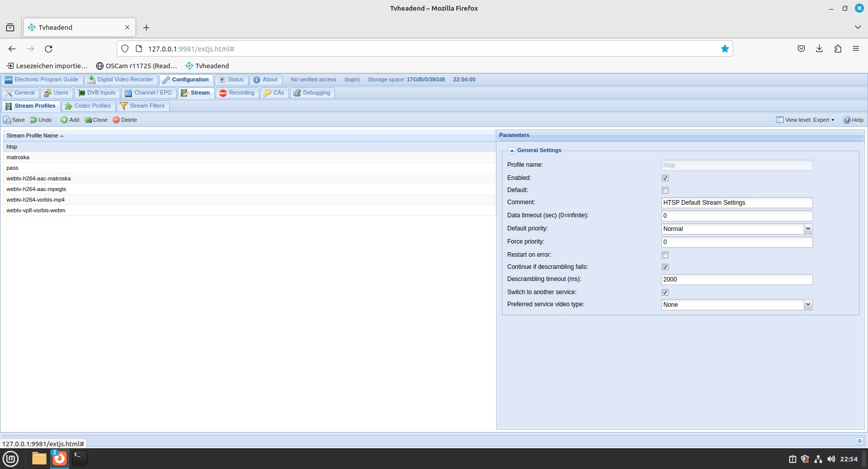Click the browser Back arrow
Viewport: 868px width, 469px height.
[12, 49]
